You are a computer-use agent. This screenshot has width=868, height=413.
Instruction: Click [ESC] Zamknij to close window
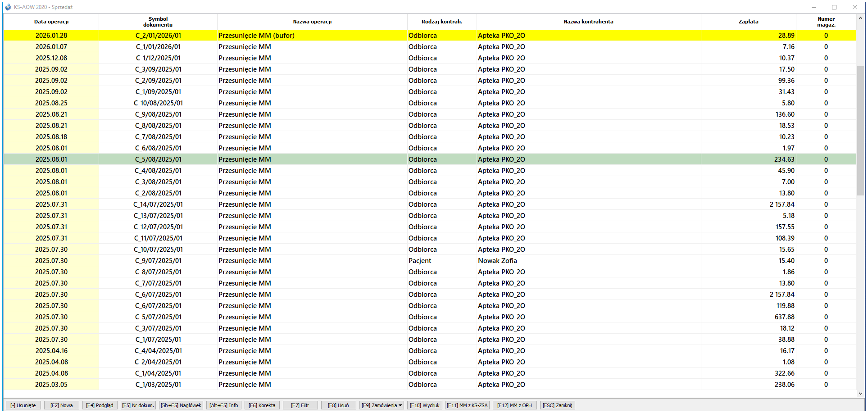tap(557, 405)
